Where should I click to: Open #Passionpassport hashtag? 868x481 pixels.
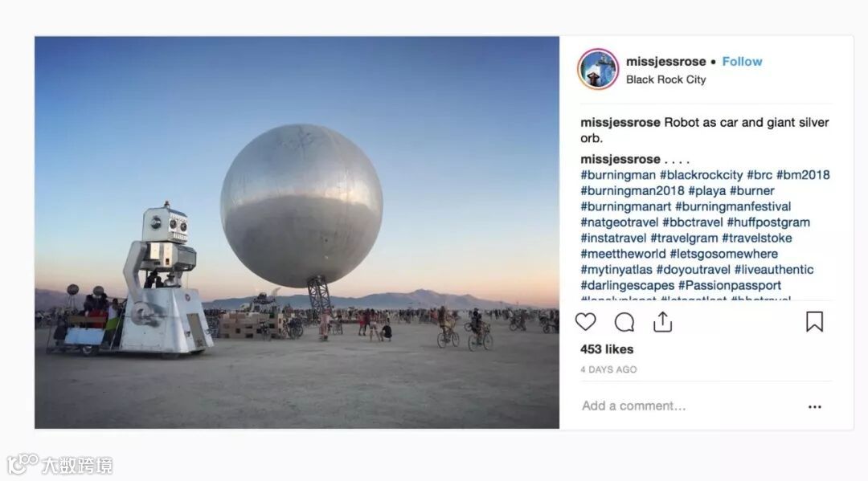point(730,286)
